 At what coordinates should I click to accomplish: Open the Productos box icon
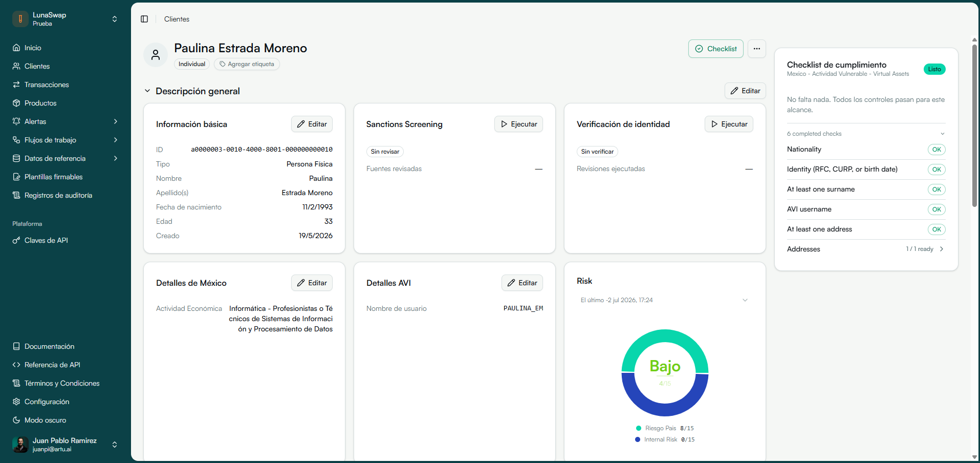[16, 103]
